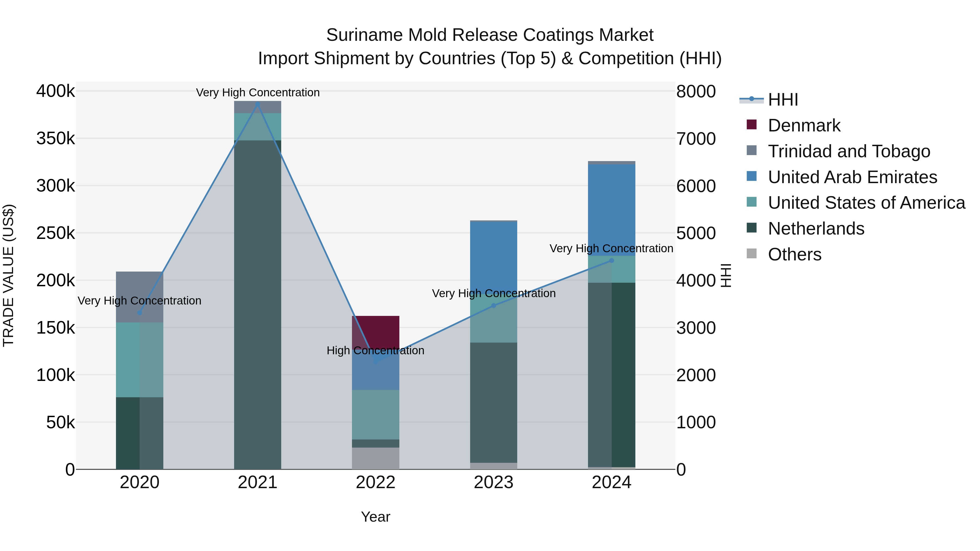Click 'Very High Concentration' label at 2023

494,294
